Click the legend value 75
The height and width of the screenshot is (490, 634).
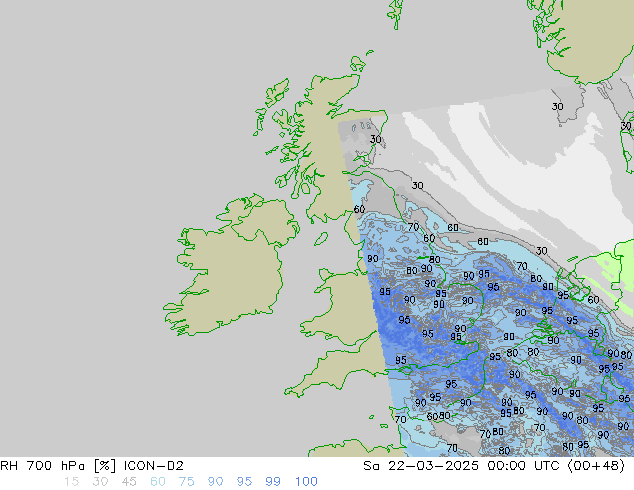point(186,482)
